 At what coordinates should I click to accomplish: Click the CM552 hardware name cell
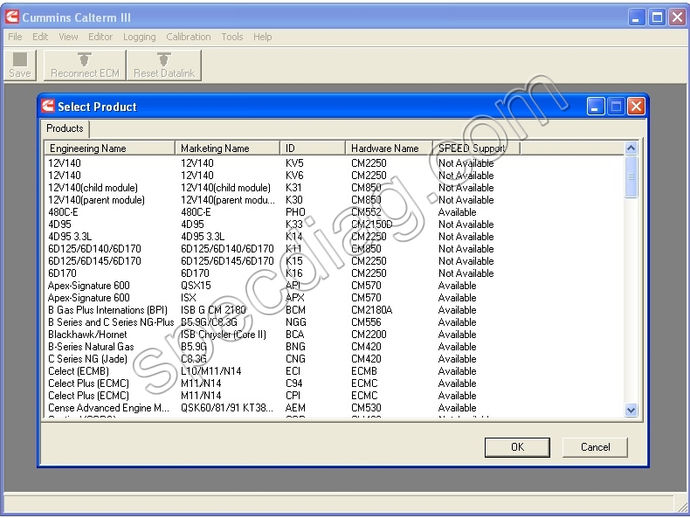366,212
